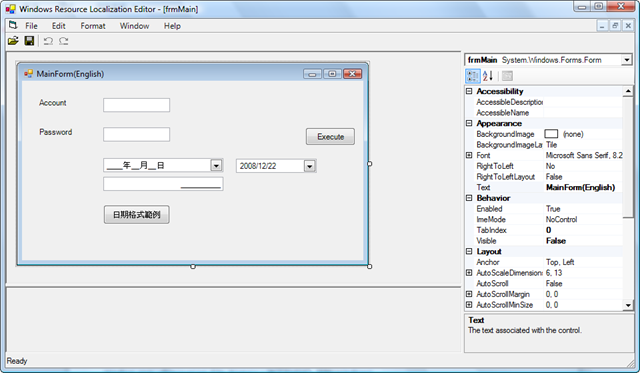Image resolution: width=640 pixels, height=373 pixels.
Task: Select the AccessibleName property row
Action: click(544, 113)
